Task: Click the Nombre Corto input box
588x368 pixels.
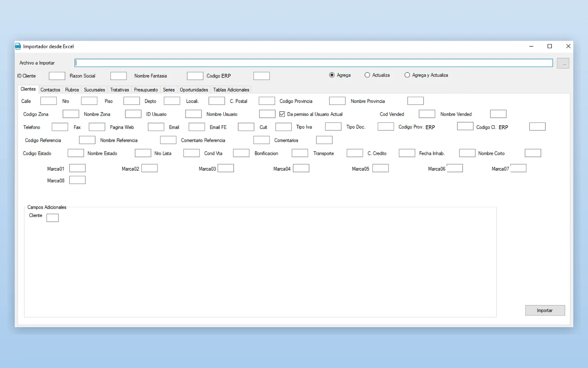Action: click(x=533, y=153)
